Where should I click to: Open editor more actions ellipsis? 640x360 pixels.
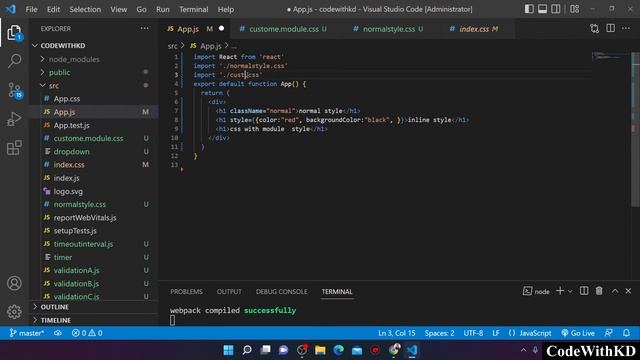pyautogui.click(x=626, y=29)
